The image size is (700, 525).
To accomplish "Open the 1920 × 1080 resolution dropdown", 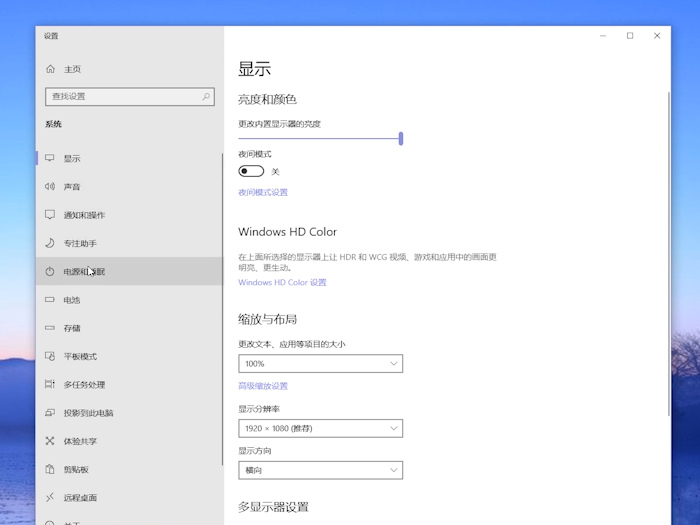I will (321, 428).
